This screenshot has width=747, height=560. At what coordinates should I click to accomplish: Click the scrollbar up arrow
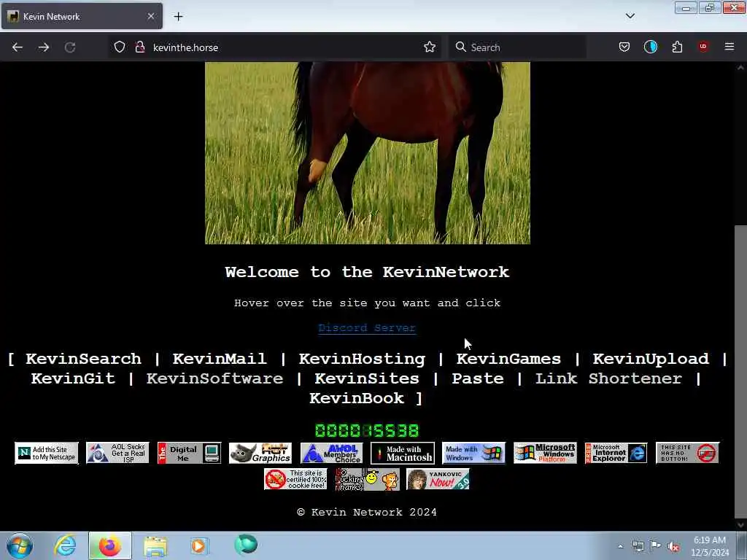click(740, 68)
